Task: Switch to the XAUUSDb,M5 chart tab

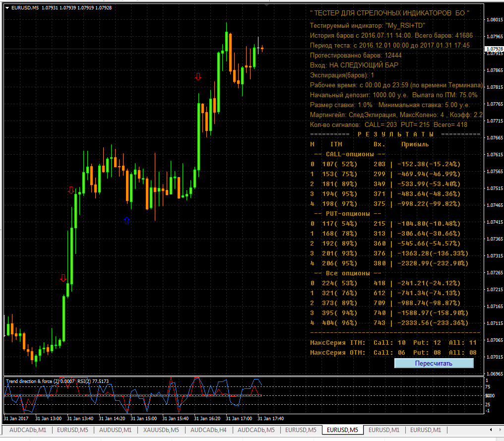Action: [x=161, y=430]
